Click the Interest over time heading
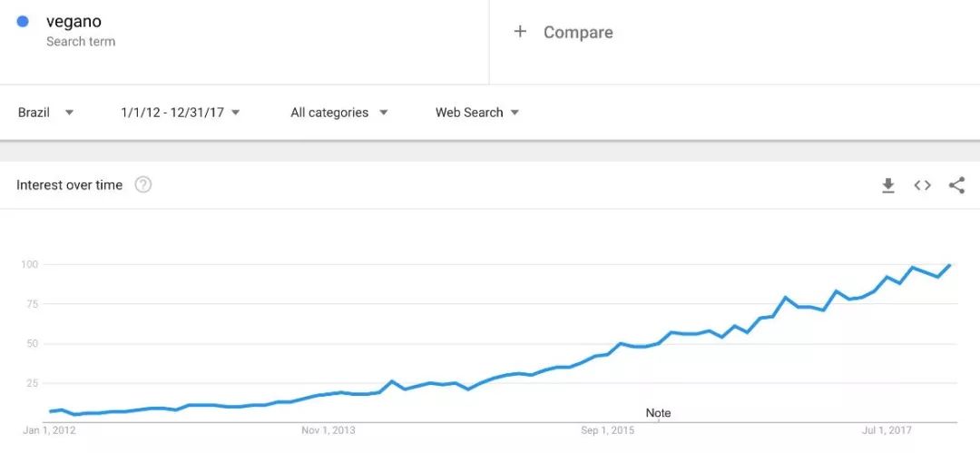The height and width of the screenshot is (453, 980). (x=69, y=185)
